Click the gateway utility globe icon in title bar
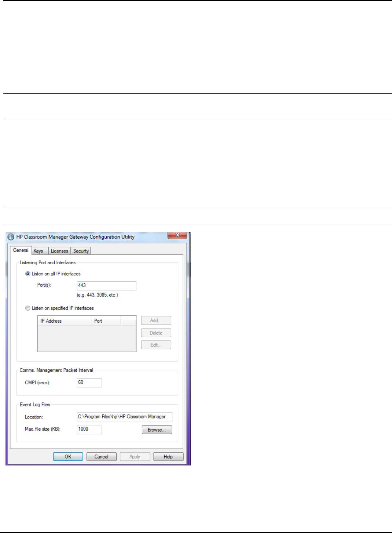This screenshot has height=533, width=392. (11, 237)
